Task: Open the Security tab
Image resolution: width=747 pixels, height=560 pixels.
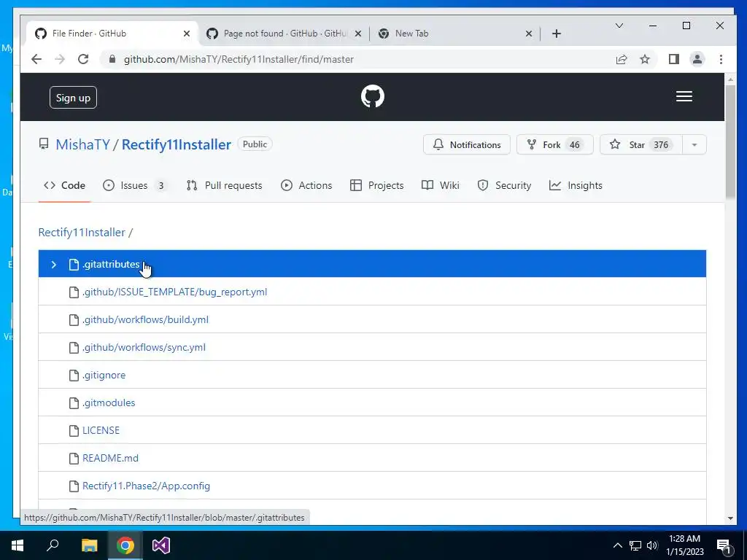Action: 504,185
